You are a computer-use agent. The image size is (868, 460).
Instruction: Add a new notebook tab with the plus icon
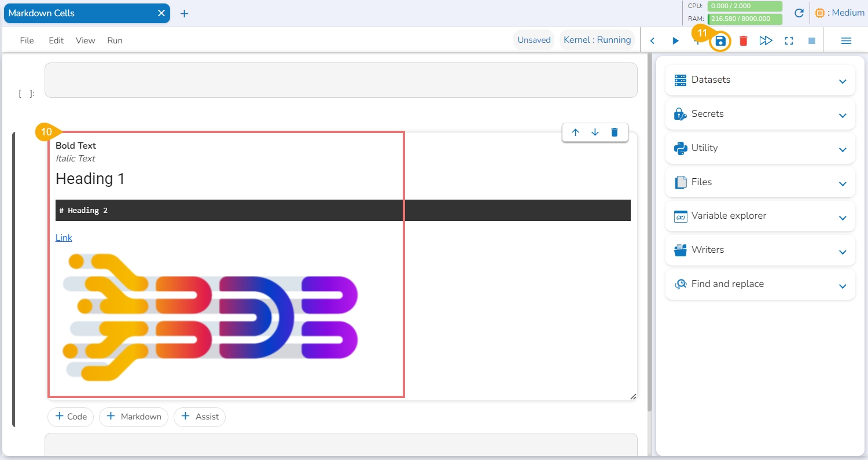click(184, 13)
